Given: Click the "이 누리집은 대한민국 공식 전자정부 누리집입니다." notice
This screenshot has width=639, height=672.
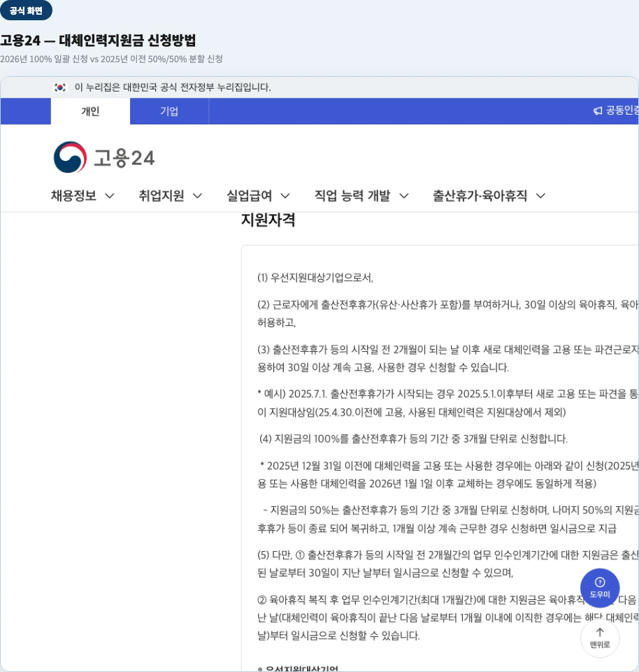Looking at the screenshot, I should [x=173, y=87].
